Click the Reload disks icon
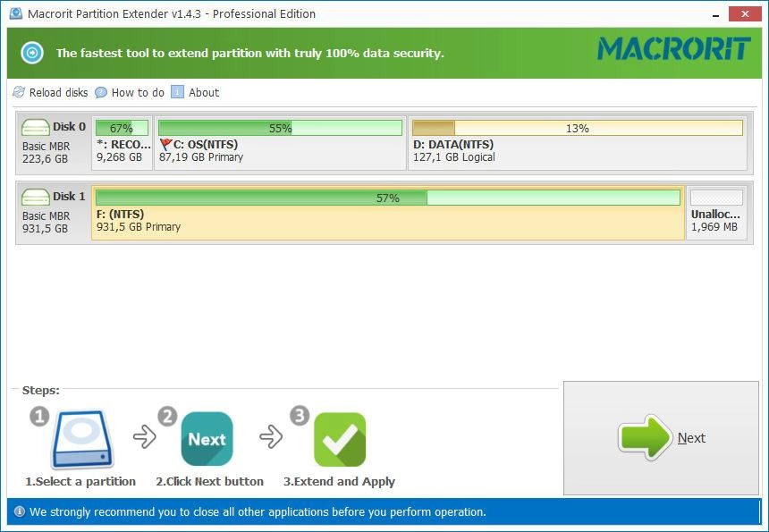 pos(19,92)
